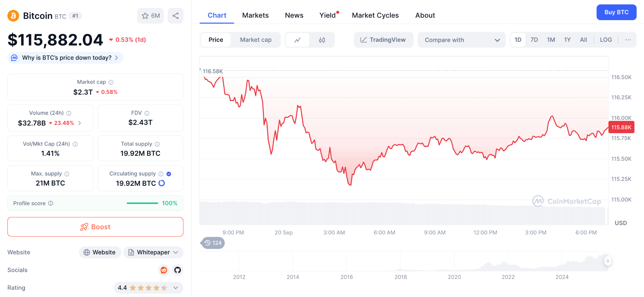
Task: Open the Market Cycles tab
Action: (375, 15)
